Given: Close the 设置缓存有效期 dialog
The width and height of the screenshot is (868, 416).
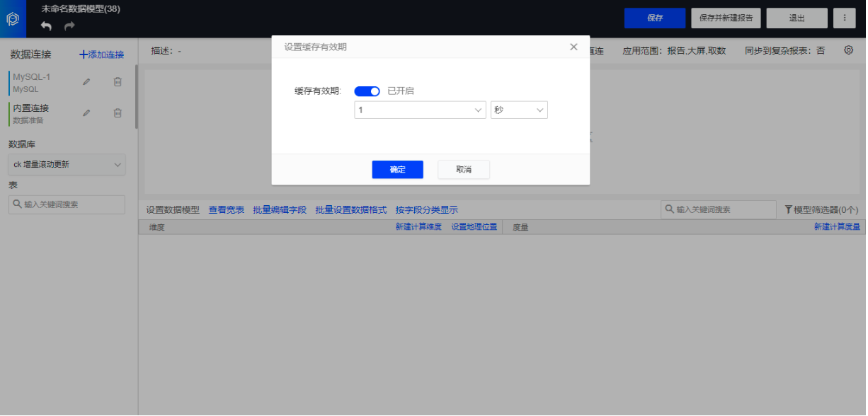Looking at the screenshot, I should 573,47.
